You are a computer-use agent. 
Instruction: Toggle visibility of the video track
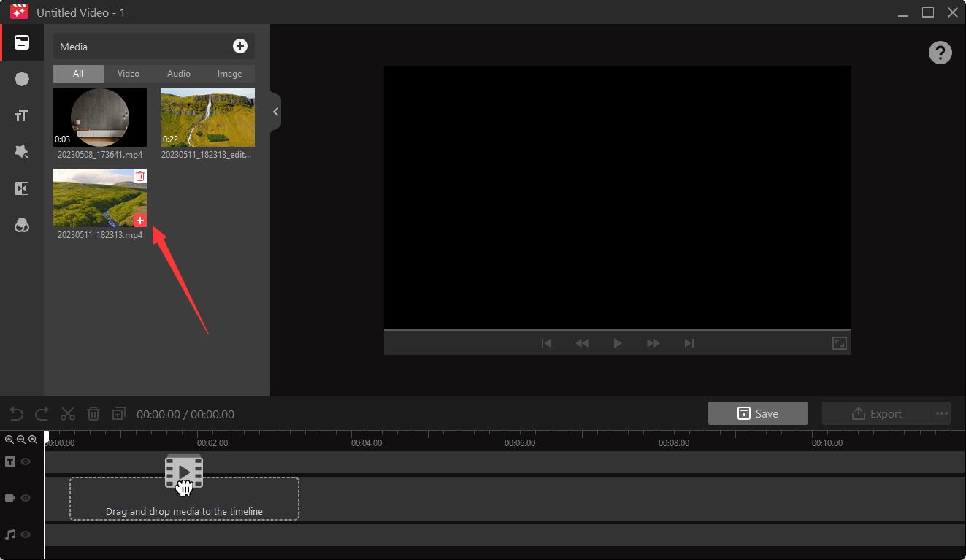(x=25, y=497)
